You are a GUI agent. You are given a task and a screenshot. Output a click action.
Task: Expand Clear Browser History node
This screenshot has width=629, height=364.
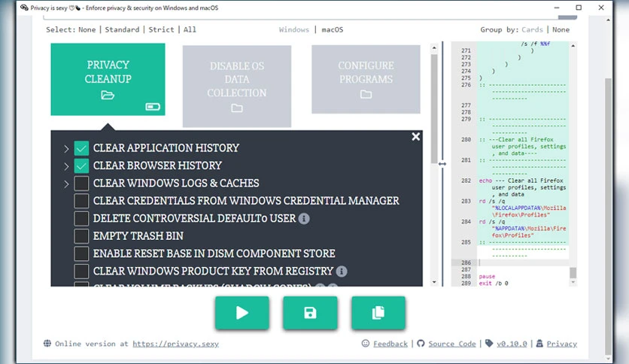pos(66,166)
